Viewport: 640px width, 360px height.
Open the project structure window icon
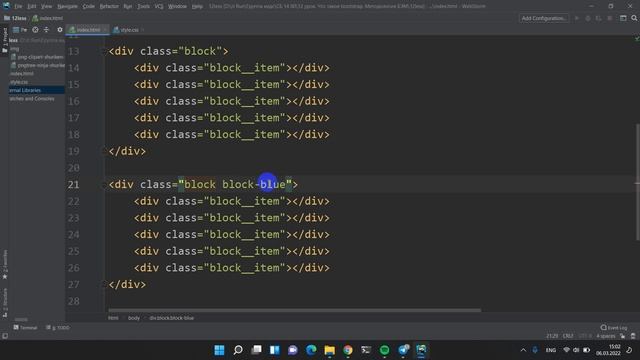point(623,18)
